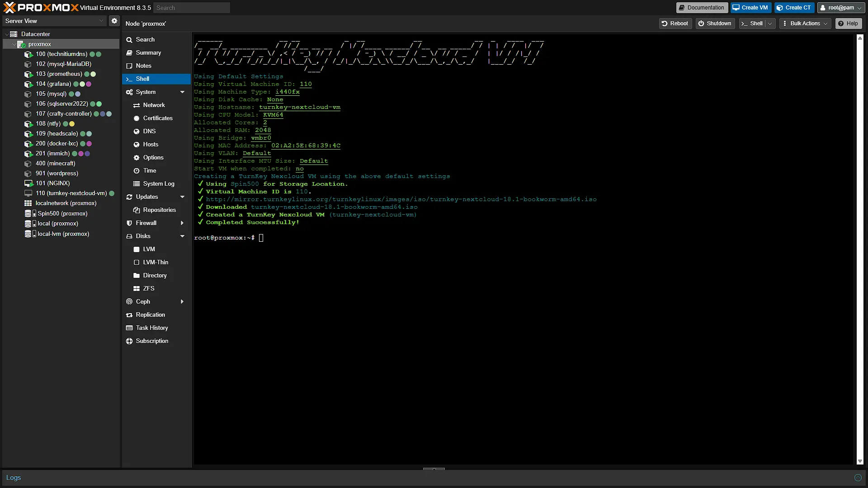
Task: Select Spin500 (proxmox) storage in tree
Action: [62, 214]
